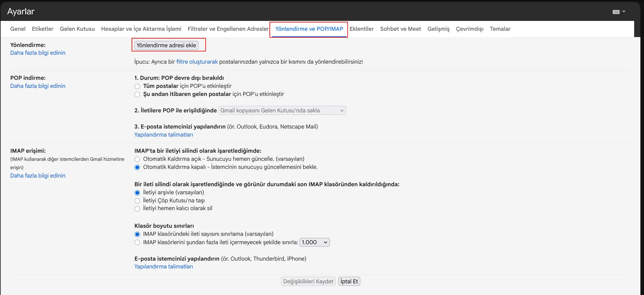This screenshot has width=644, height=295.
Task: Click the Değişiklikleri Kaydet button
Action: [308, 281]
